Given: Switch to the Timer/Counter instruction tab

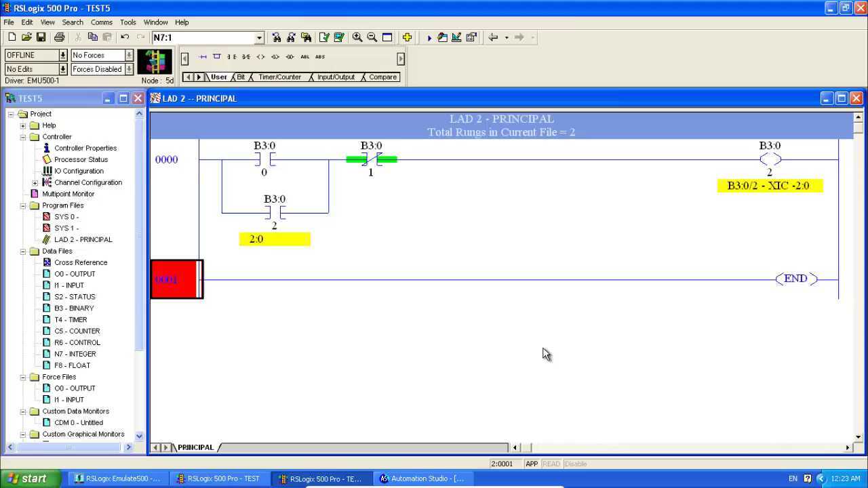Looking at the screenshot, I should [x=279, y=77].
